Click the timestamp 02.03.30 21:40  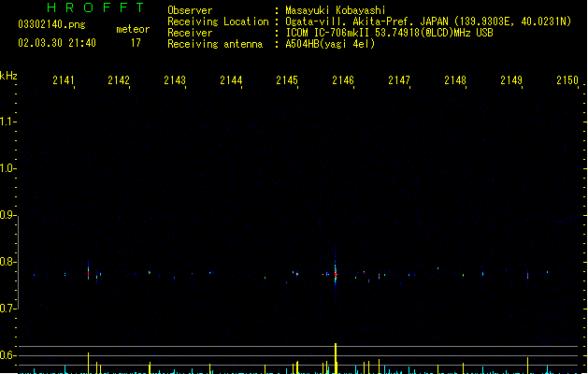coord(57,43)
